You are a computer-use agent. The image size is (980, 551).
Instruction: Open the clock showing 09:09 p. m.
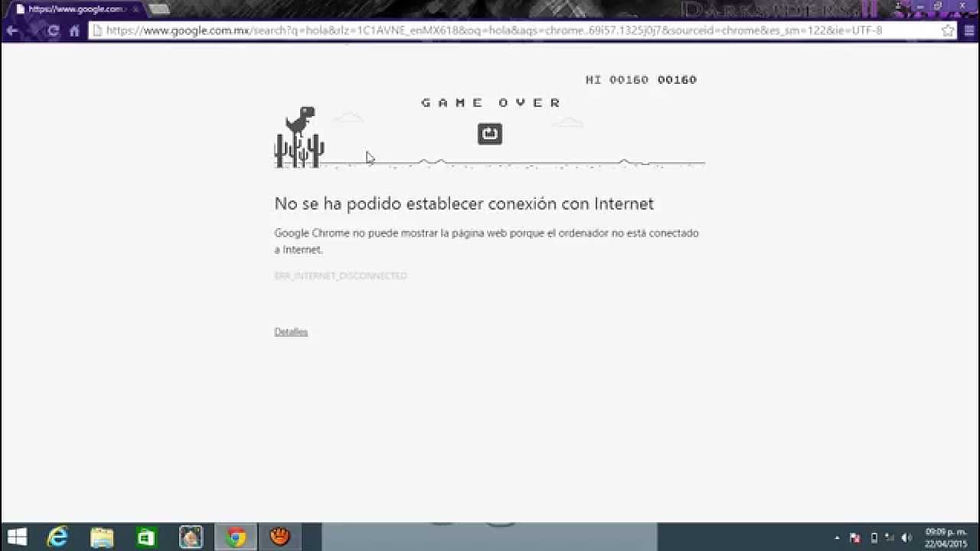click(x=946, y=537)
